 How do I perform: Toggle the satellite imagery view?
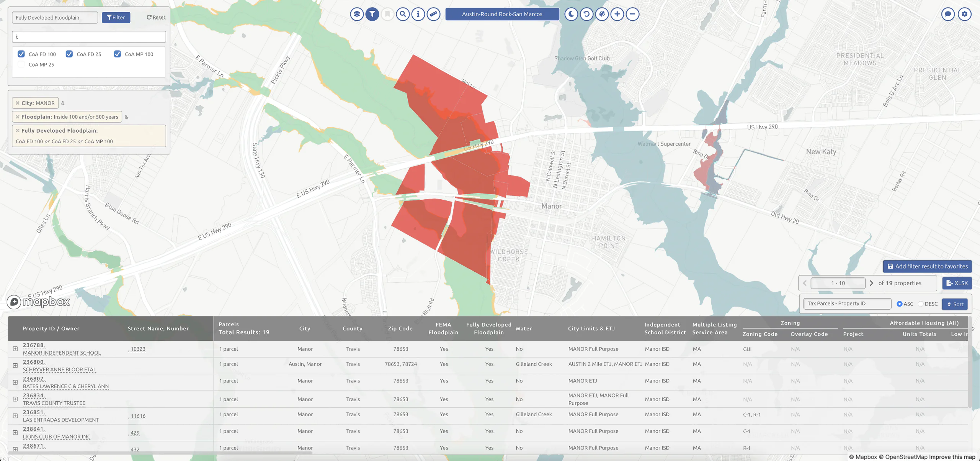[x=602, y=14]
